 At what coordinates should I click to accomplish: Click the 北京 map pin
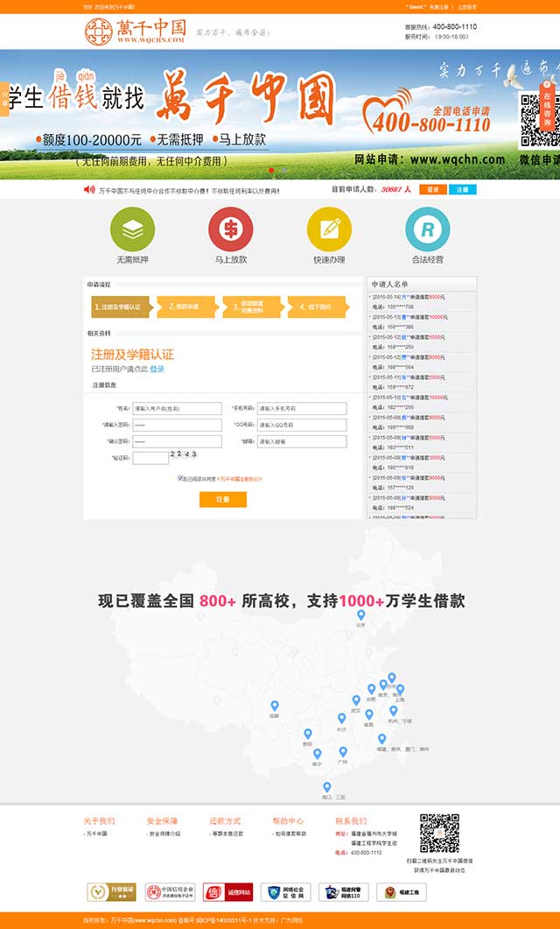361,616
